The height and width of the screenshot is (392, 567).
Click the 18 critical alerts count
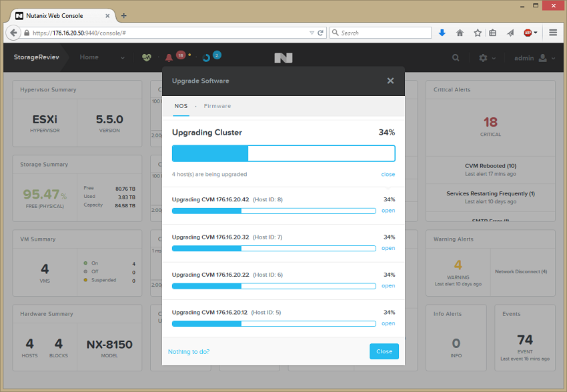tap(491, 122)
